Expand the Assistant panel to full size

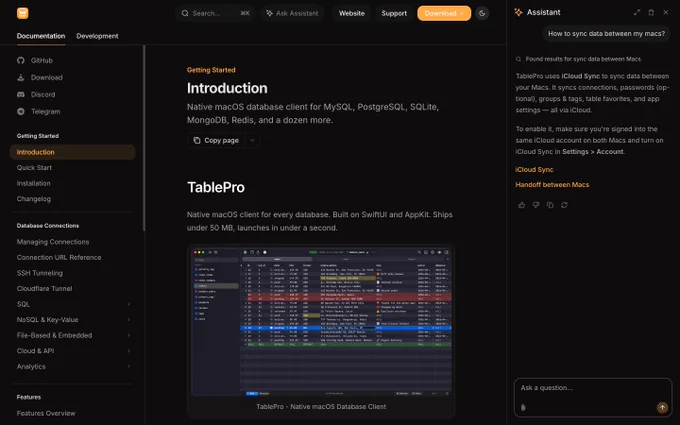click(x=637, y=13)
